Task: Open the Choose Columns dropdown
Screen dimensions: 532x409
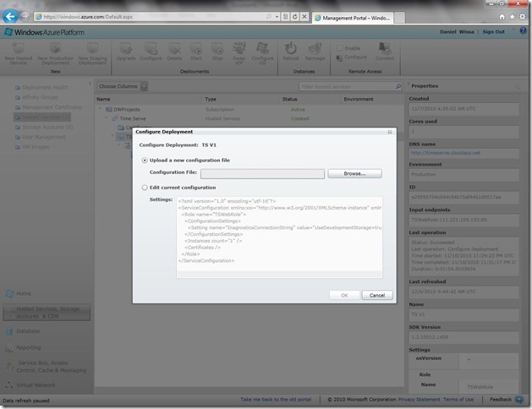Action: [x=144, y=86]
